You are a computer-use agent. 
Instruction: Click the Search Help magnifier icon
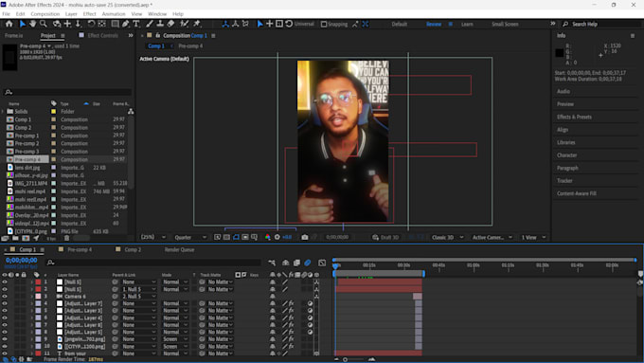[565, 25]
